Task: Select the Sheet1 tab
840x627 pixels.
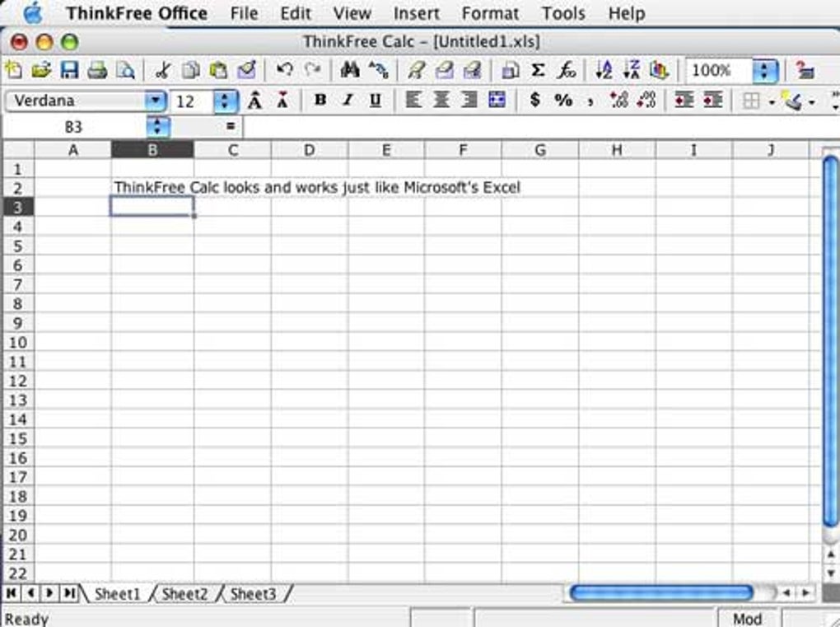Action: [x=117, y=594]
